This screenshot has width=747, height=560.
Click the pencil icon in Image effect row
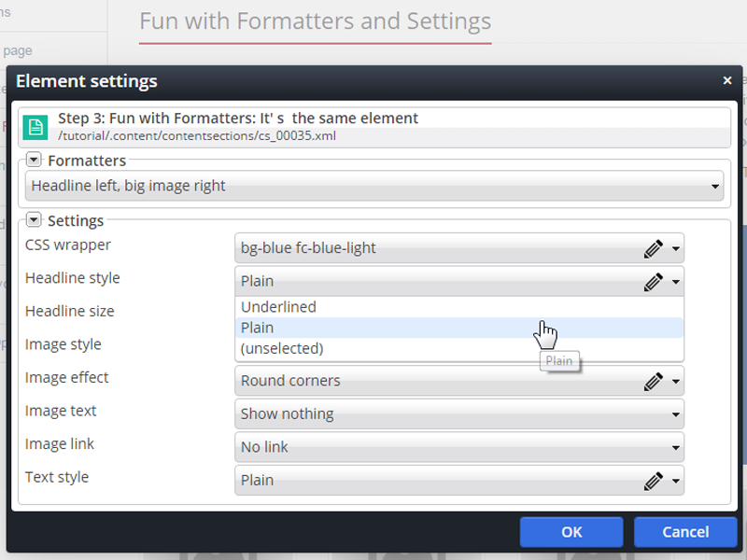[x=653, y=382]
